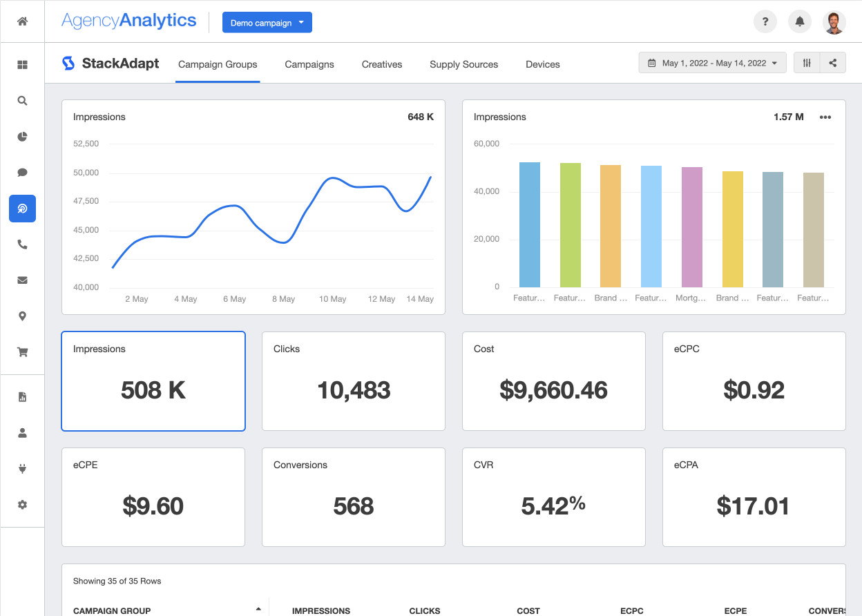Viewport: 862px width, 616px height.
Task: Deselect the highlighted Impressions metric card
Action: (x=153, y=381)
